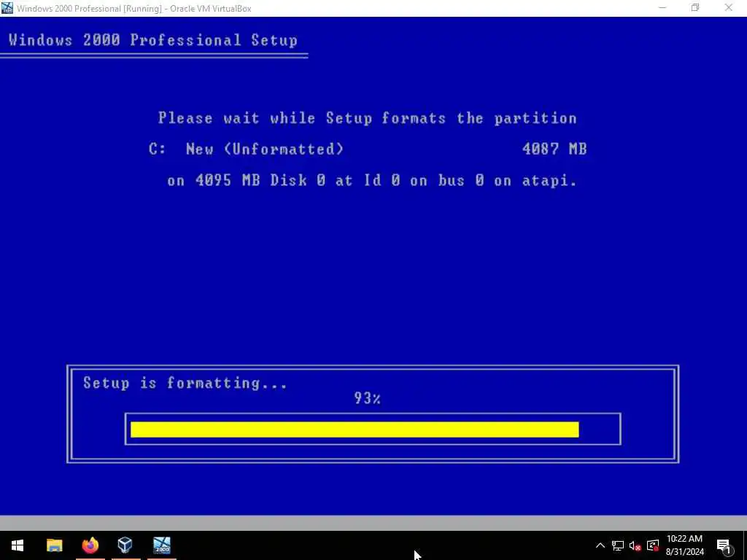Screen dimensions: 747x560
Task: Click the 'Windows 2000 Professional Setup' heading
Action: click(x=153, y=40)
